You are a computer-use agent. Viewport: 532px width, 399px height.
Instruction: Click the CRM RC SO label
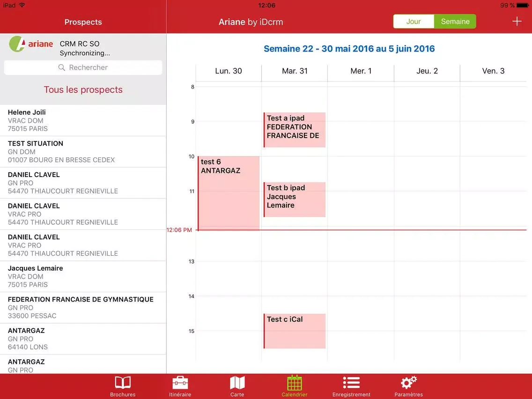coord(80,44)
